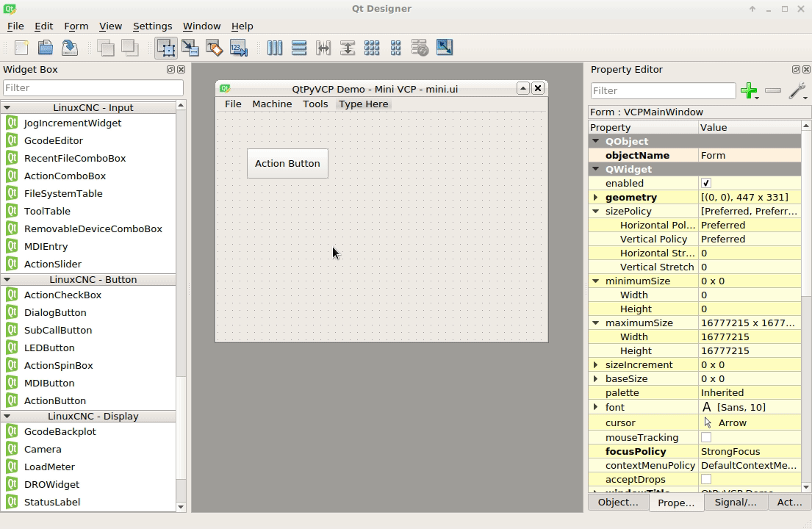The height and width of the screenshot is (529, 812).
Task: Select the Edit Signals/Slots mode icon
Action: tap(190, 48)
